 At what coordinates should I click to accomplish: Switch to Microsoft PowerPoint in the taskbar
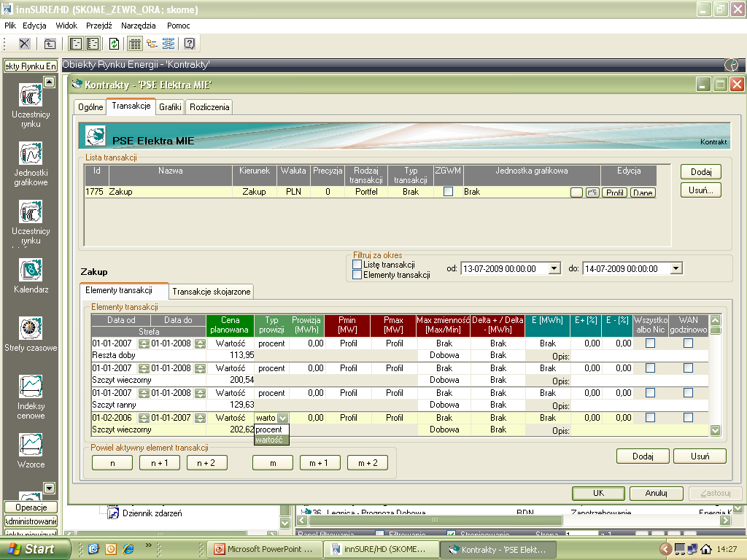264,549
